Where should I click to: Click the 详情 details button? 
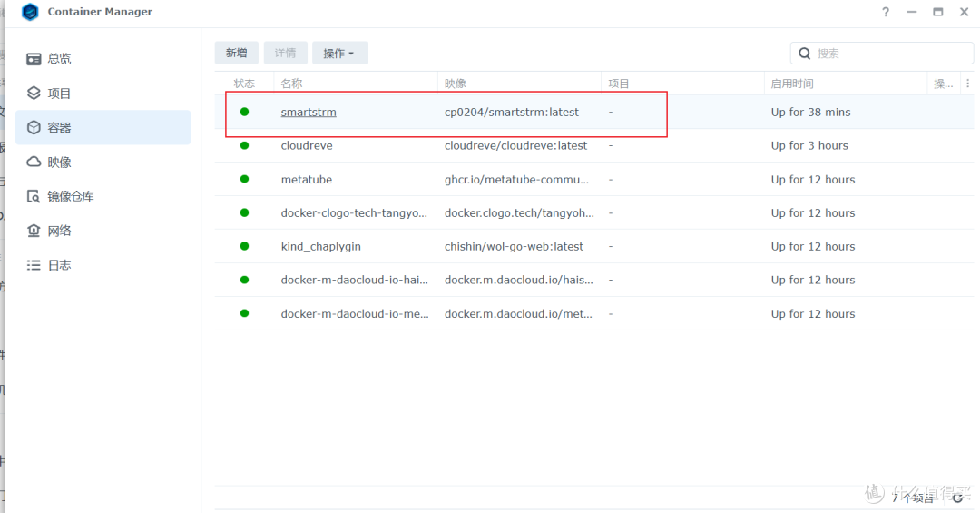coord(285,54)
